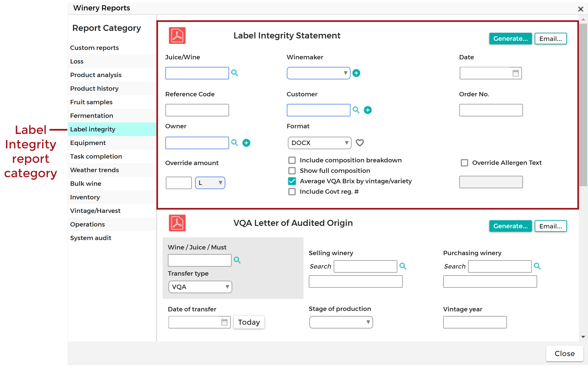Open the Format DOCX dropdown
This screenshot has height=368, width=588.
[x=320, y=143]
